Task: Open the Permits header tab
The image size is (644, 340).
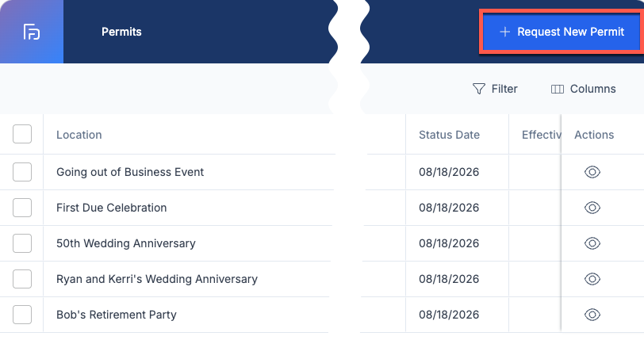Action: click(121, 32)
